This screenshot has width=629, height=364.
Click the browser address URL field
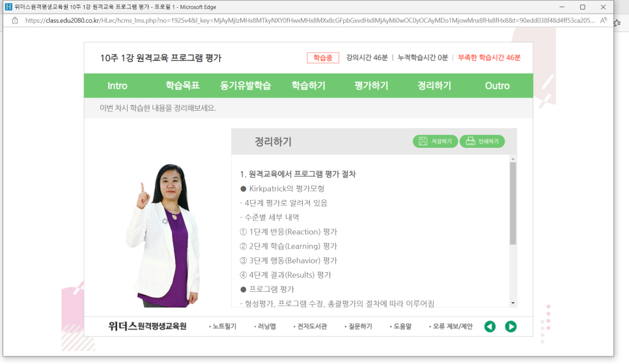(310, 20)
